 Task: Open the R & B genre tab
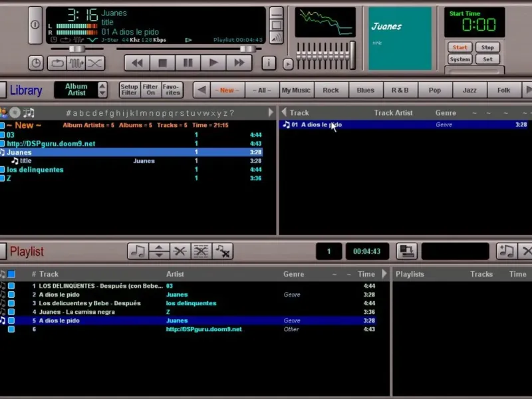400,90
